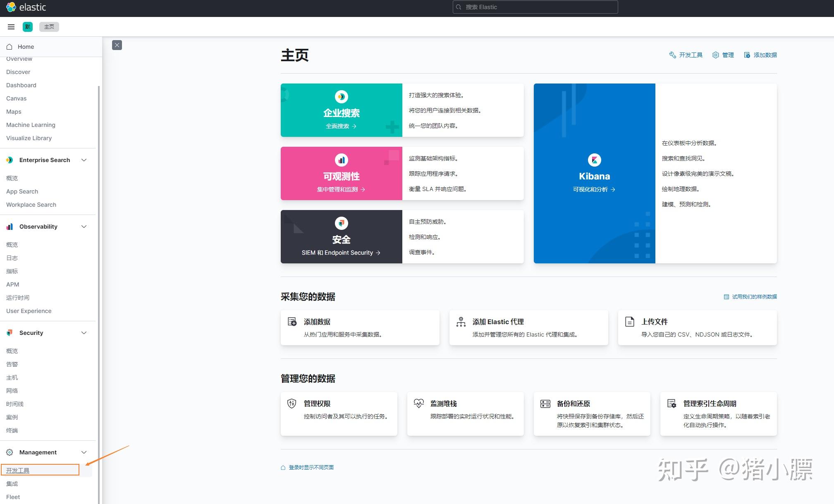The width and height of the screenshot is (834, 504).
Task: Collapse the Observability sidebar section
Action: click(x=84, y=227)
